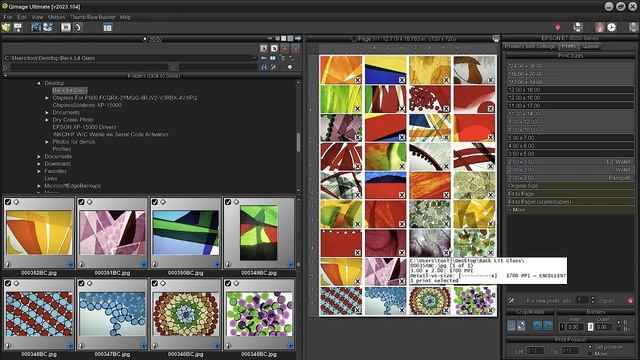The image size is (640, 360).
Task: Expand the 'Dry Creek Photo' folder
Action: click(x=47, y=120)
